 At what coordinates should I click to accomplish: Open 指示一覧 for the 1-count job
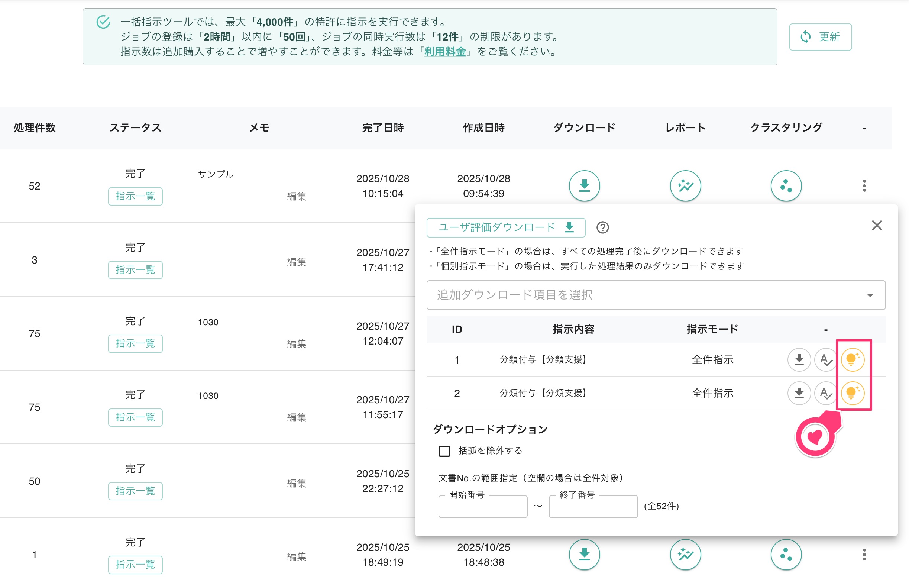[x=135, y=565]
